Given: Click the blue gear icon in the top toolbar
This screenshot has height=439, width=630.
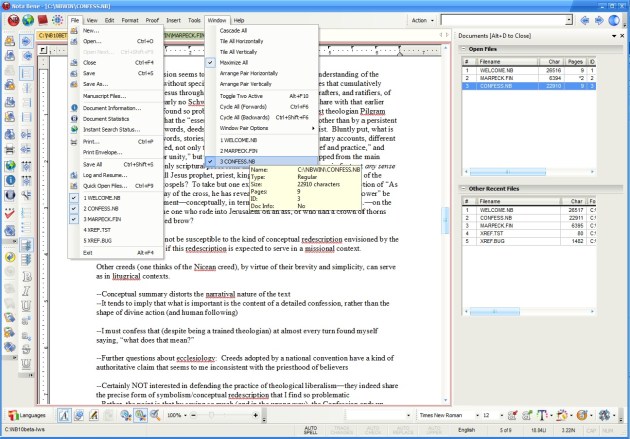Looking at the screenshot, I should 57,20.
